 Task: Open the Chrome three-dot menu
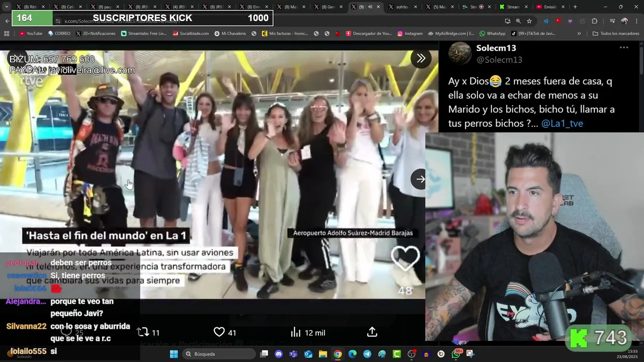coord(636,21)
